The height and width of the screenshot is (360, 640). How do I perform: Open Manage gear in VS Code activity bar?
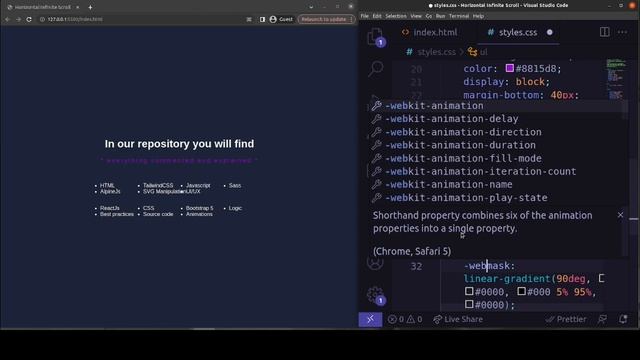click(x=375, y=295)
